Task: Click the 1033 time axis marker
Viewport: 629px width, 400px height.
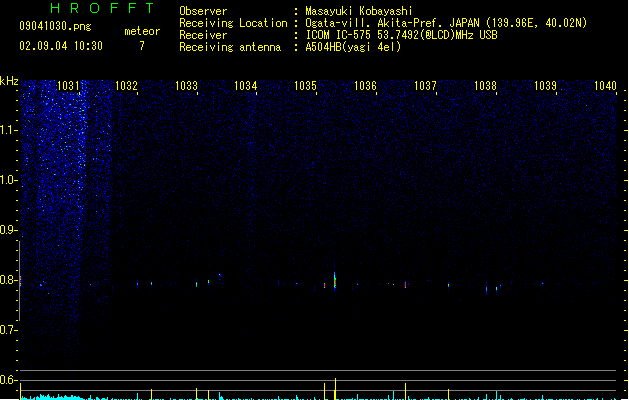Action: pyautogui.click(x=187, y=86)
